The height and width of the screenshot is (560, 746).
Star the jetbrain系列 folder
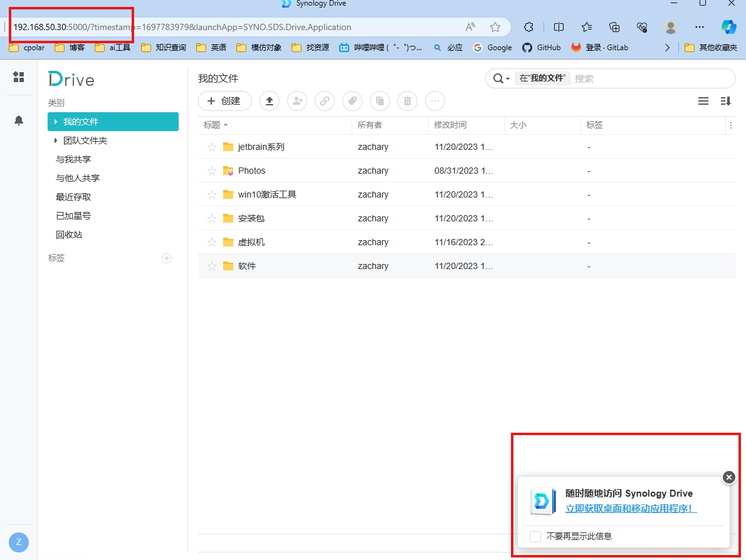(x=212, y=147)
